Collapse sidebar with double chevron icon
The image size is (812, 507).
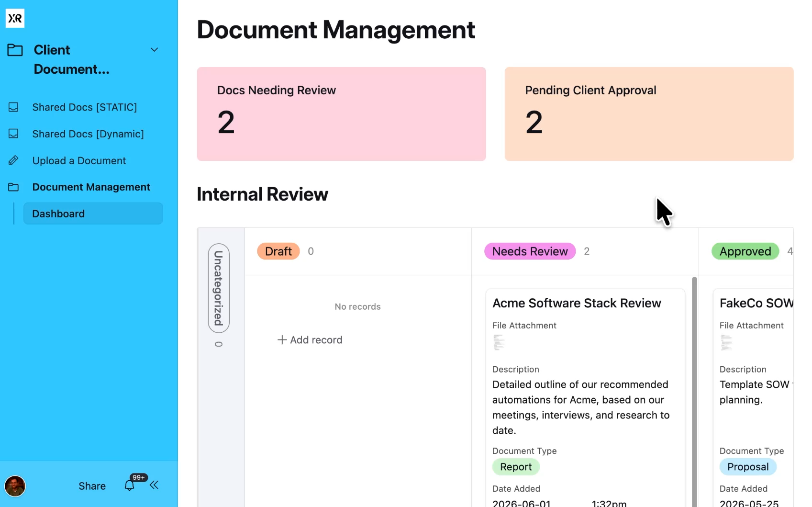(x=154, y=485)
